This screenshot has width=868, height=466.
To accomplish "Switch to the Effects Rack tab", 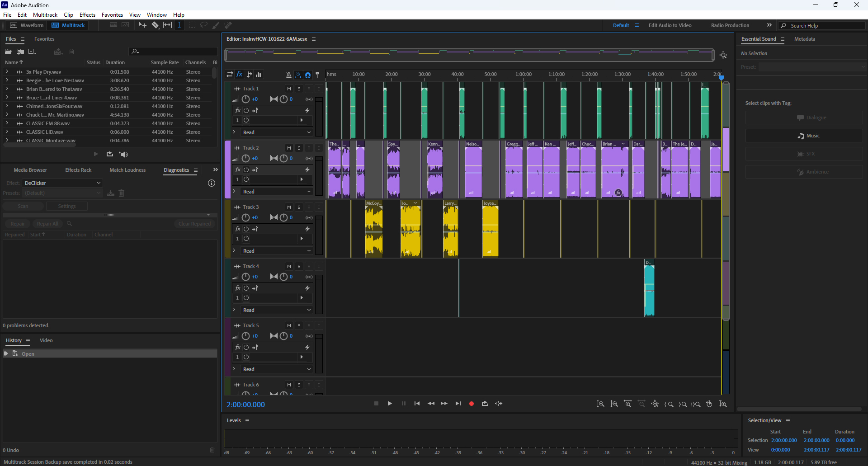I will [78, 170].
